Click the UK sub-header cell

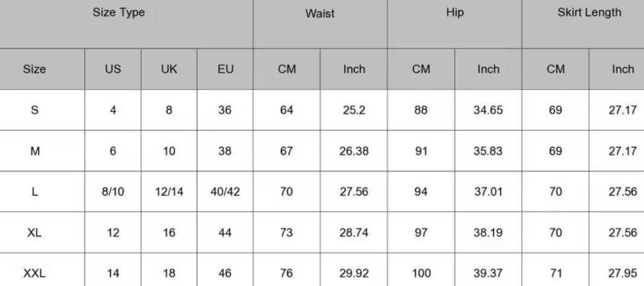click(169, 69)
